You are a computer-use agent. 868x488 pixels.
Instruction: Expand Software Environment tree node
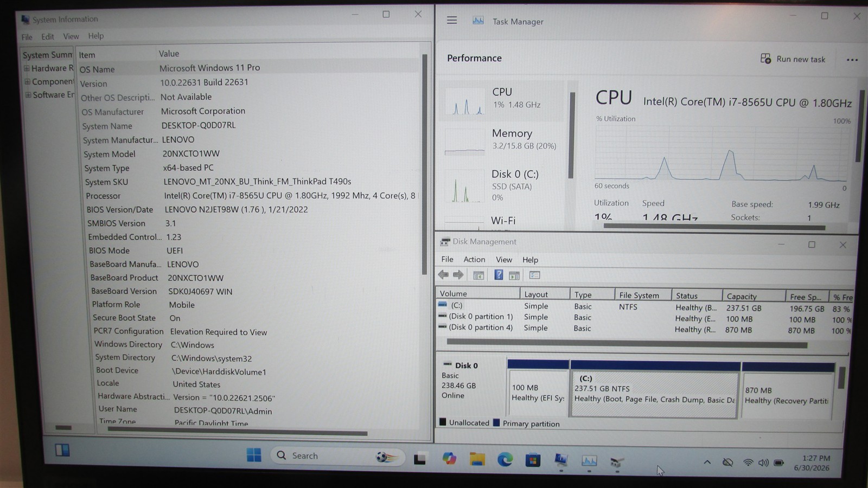coord(28,95)
